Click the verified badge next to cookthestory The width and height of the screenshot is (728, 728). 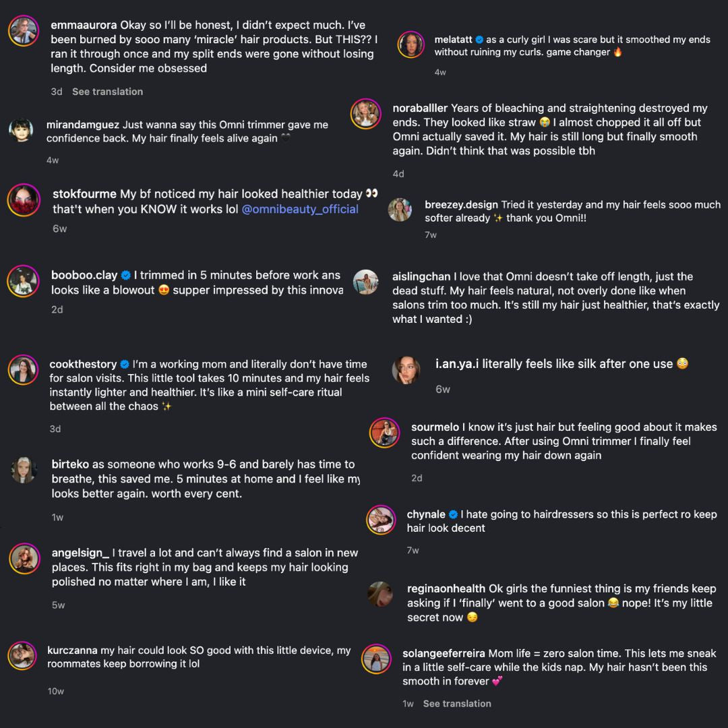(x=125, y=365)
